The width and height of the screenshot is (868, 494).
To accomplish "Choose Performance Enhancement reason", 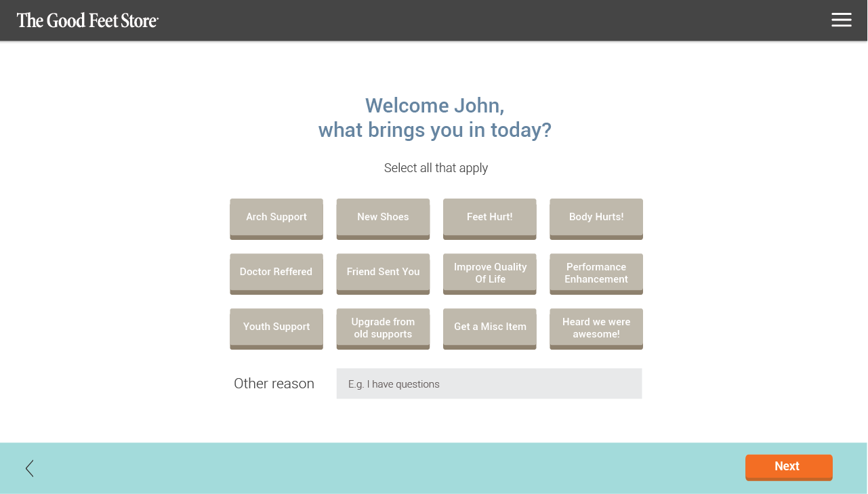I will 596,273.
